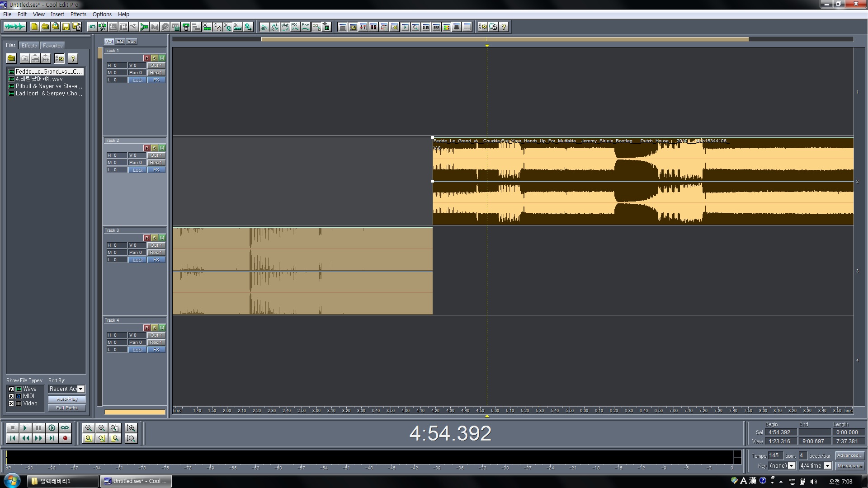Click the Save session floppy icon

[x=66, y=27]
